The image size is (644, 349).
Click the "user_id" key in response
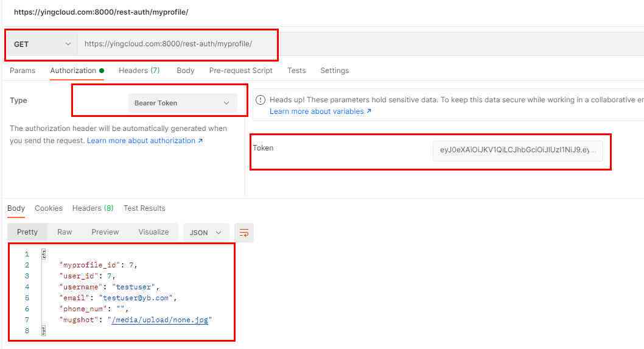[x=79, y=276]
